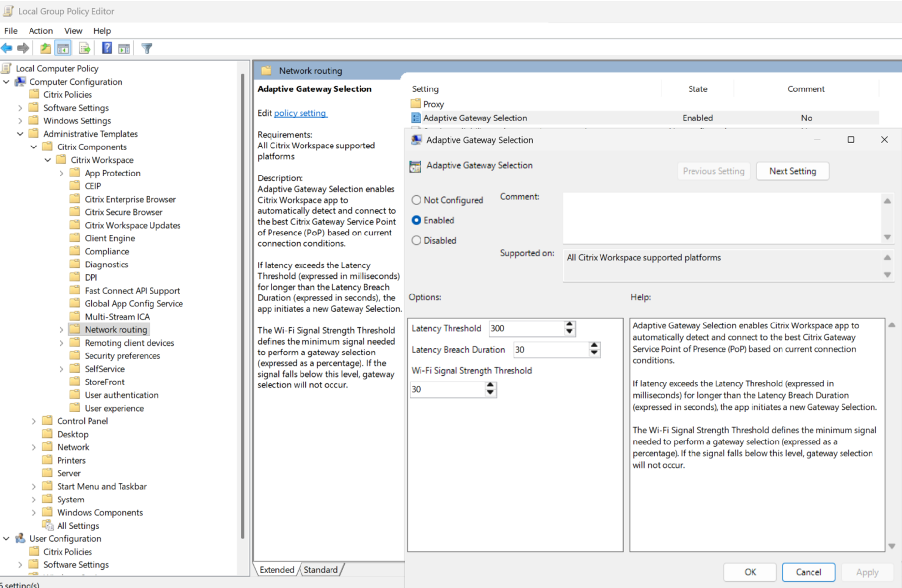Click the Cancel button
The image size is (902, 588).
pos(809,572)
